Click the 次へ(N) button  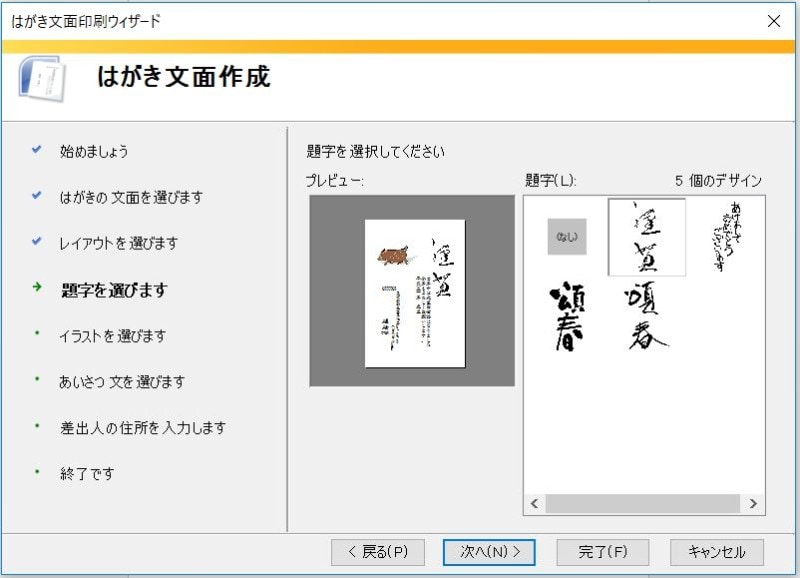point(489,552)
